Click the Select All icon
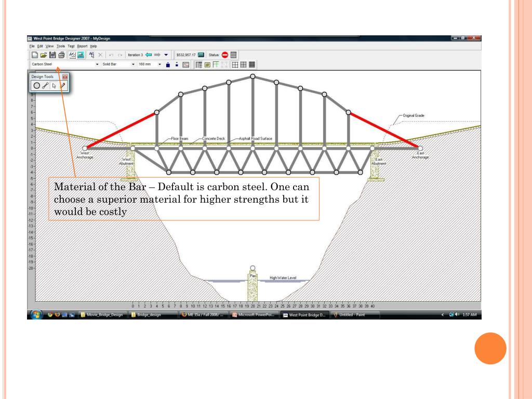The width and height of the screenshot is (532, 399). click(x=91, y=55)
